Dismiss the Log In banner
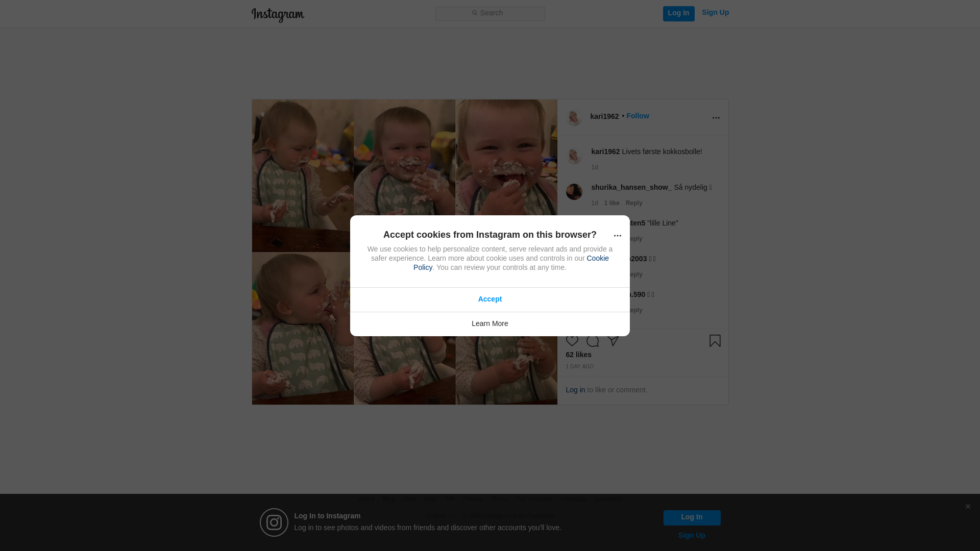 968,506
